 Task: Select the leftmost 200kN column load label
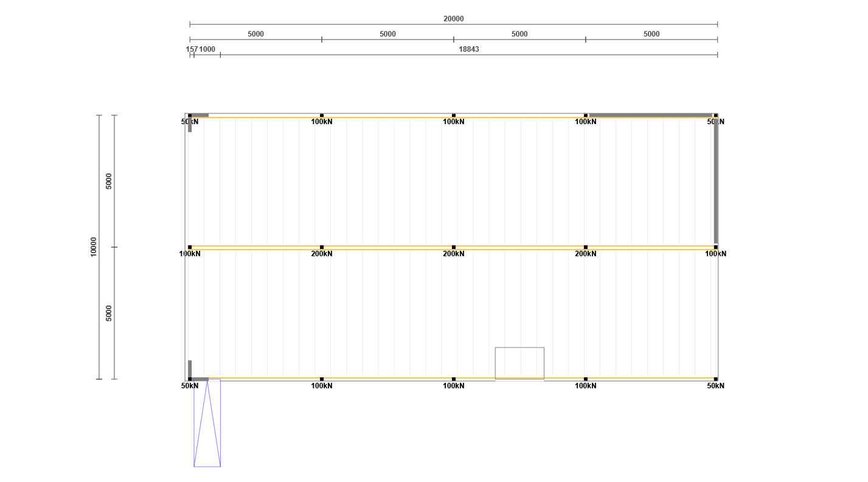[x=322, y=254]
